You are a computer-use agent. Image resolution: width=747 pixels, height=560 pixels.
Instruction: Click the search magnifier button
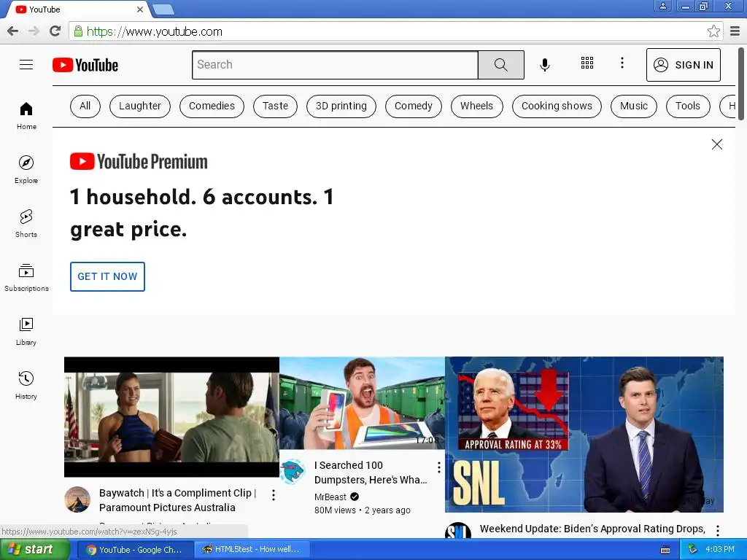pos(500,65)
